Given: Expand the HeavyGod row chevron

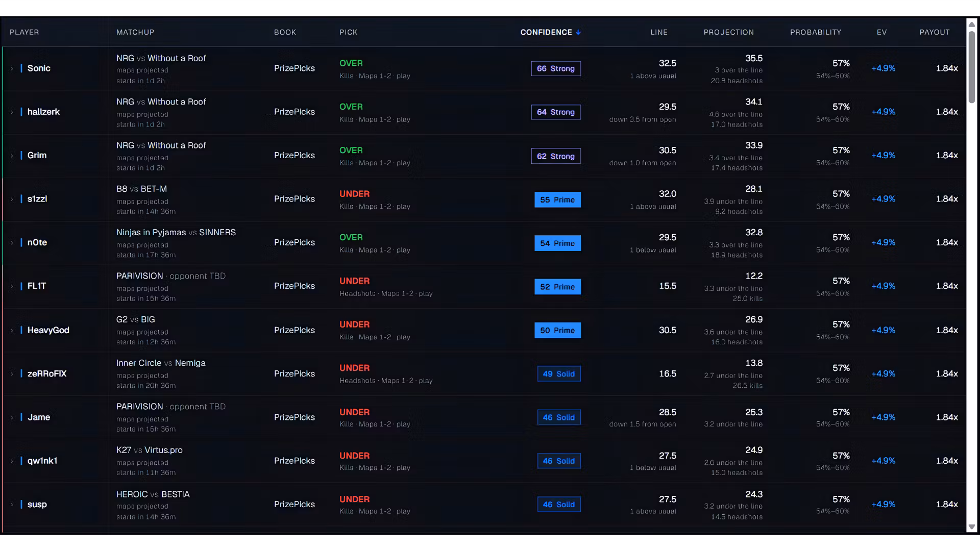Looking at the screenshot, I should coord(12,331).
